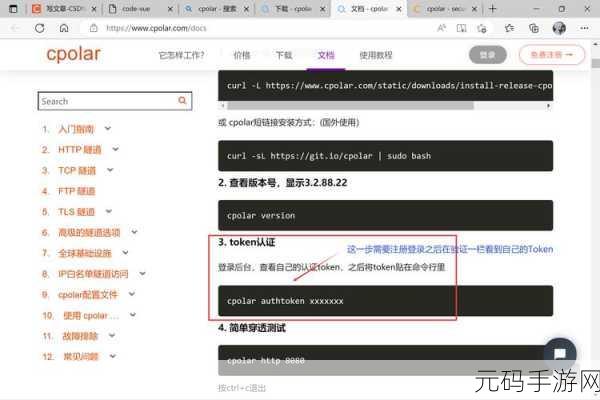
Task: Close the active cpolar docs tab
Action: tap(399, 9)
